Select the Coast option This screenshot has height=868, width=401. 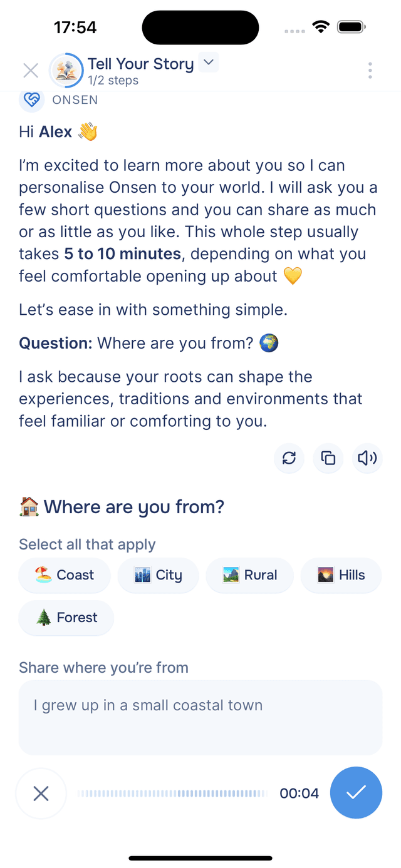pos(64,575)
